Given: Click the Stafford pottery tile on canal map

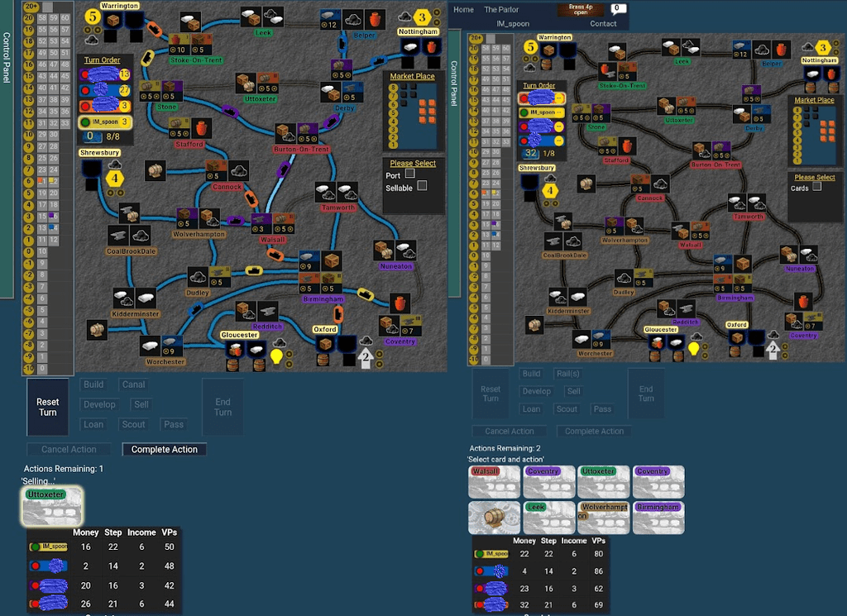Looking at the screenshot, I should click(201, 128).
